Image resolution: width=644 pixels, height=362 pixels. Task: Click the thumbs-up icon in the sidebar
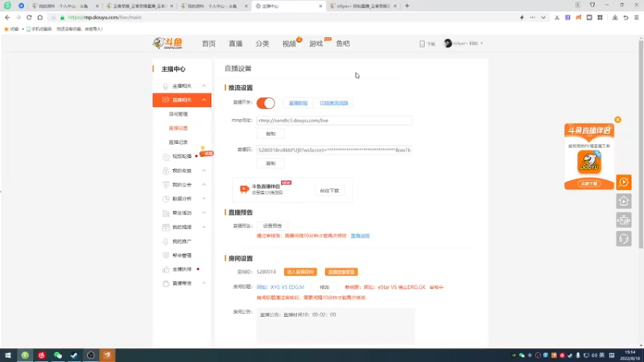(x=166, y=269)
